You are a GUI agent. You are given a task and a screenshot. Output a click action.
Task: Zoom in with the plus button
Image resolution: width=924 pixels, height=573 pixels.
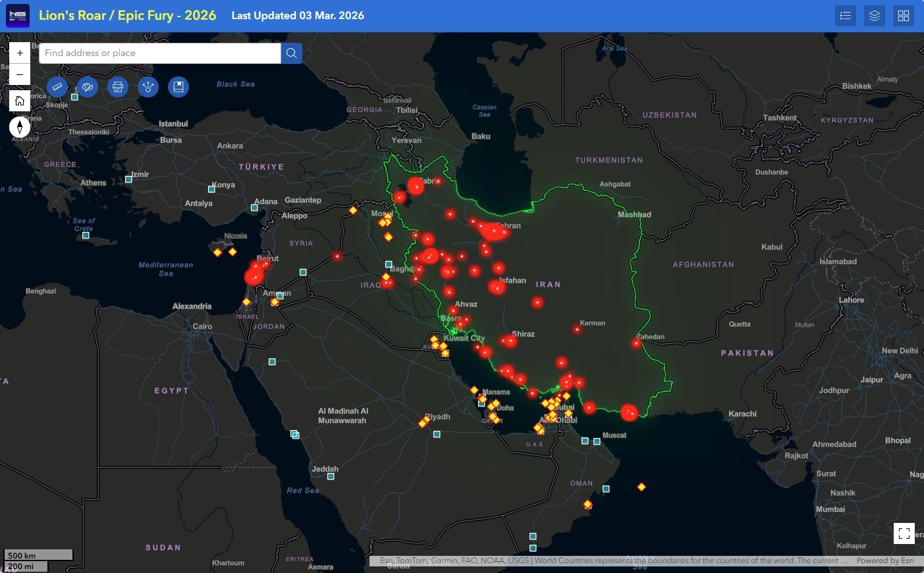20,53
